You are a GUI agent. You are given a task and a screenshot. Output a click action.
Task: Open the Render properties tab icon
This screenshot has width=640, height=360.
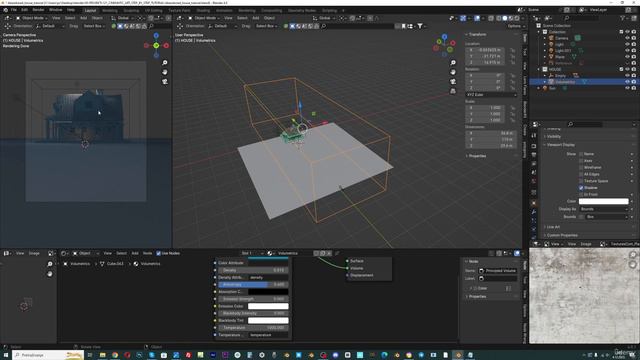pyautogui.click(x=533, y=145)
